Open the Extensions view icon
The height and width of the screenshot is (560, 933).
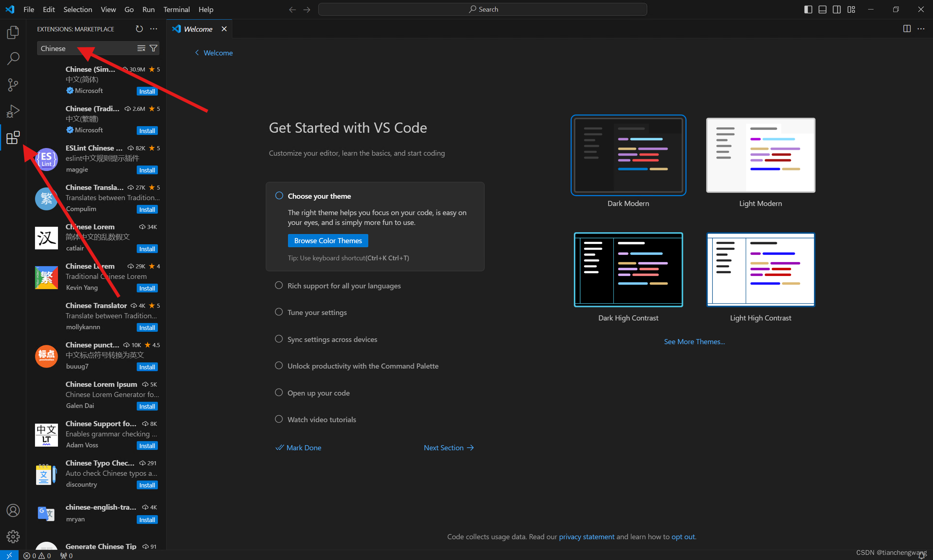(x=13, y=137)
